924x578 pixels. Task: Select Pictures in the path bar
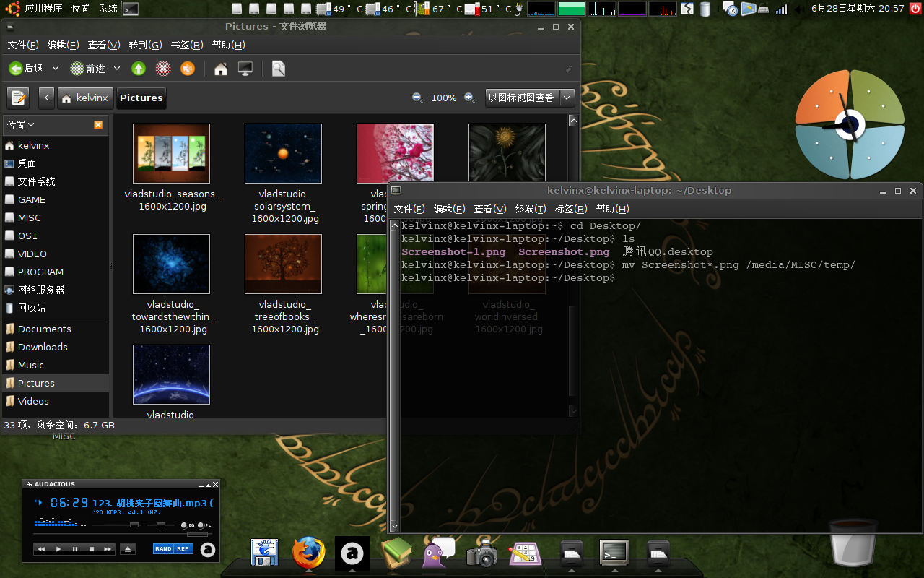click(141, 98)
